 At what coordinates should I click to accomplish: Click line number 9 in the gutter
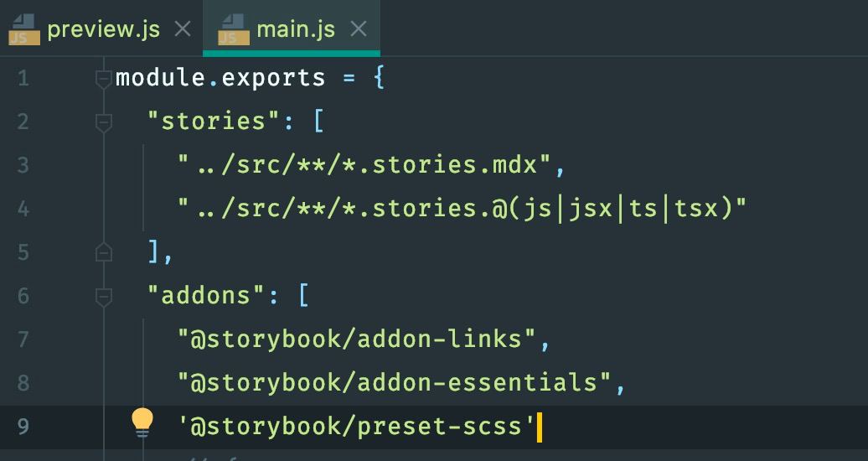[x=23, y=426]
